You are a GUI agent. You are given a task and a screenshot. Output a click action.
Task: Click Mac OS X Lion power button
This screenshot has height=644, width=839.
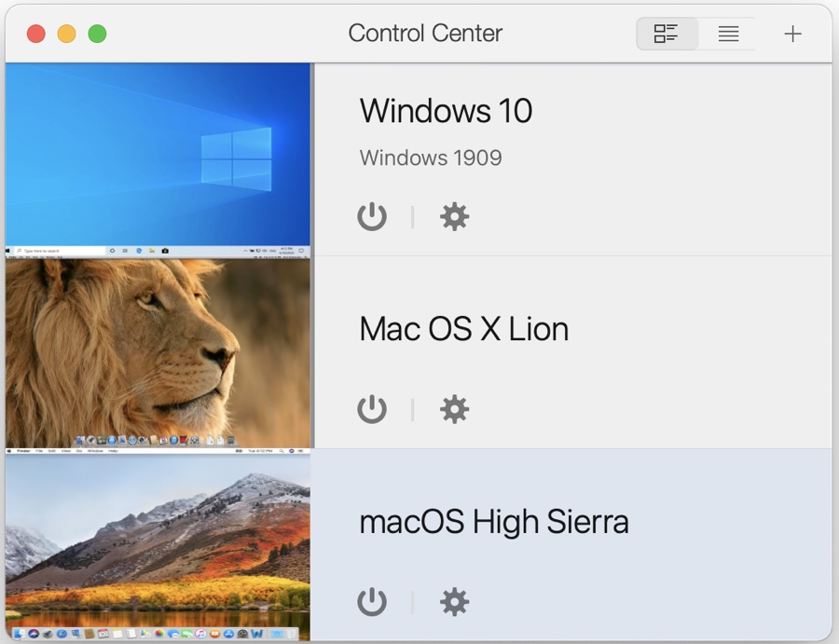coord(372,410)
